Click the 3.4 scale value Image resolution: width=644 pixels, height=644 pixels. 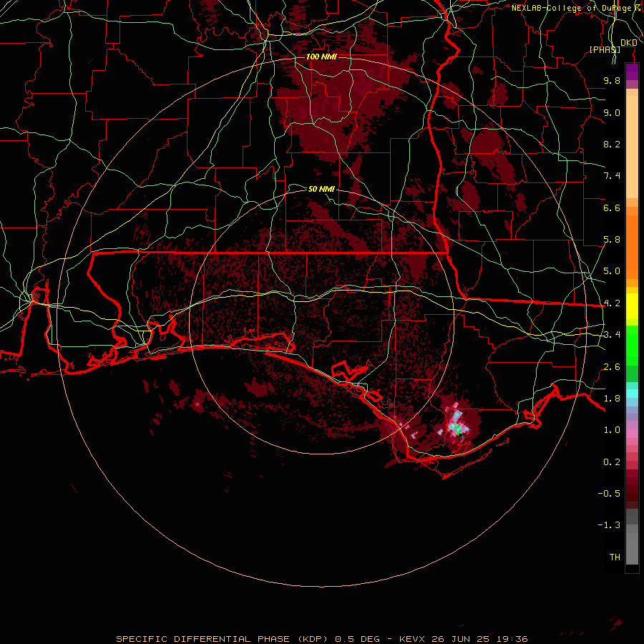[x=612, y=335]
